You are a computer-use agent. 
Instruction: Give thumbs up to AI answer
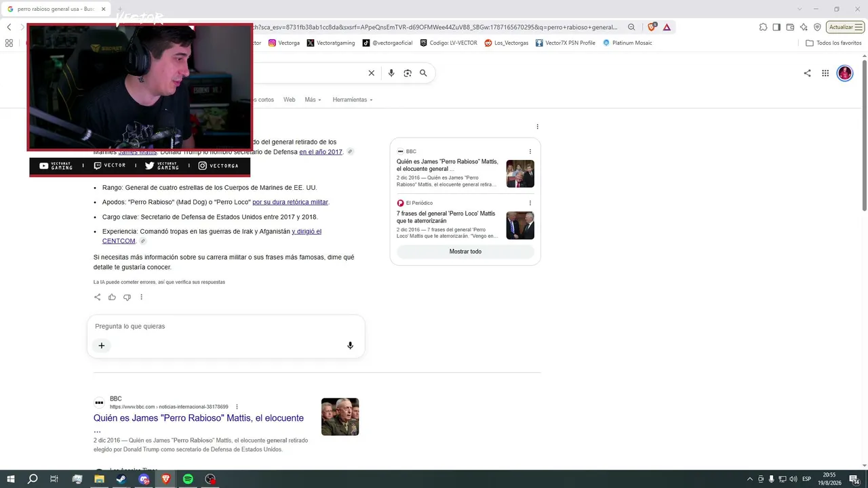pyautogui.click(x=112, y=297)
